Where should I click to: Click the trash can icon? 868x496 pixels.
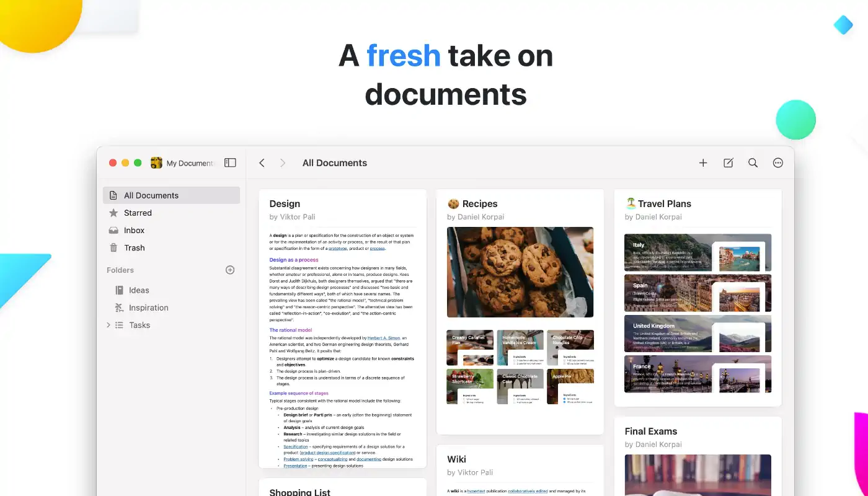tap(113, 247)
